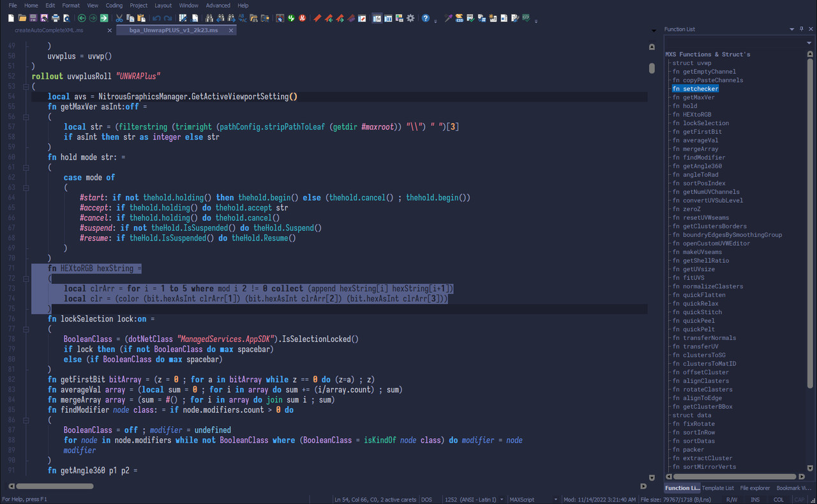817x504 pixels.
Task: Click the green Back navigation arrow
Action: pyautogui.click(x=82, y=18)
